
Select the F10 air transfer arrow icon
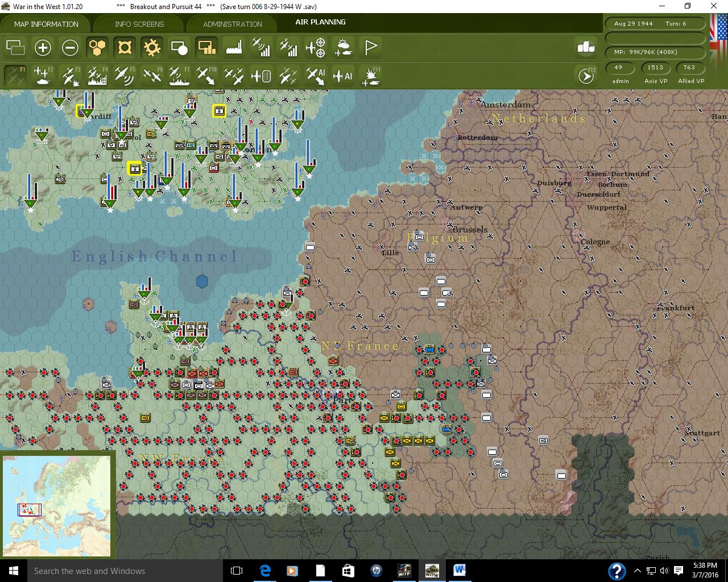tap(206, 76)
